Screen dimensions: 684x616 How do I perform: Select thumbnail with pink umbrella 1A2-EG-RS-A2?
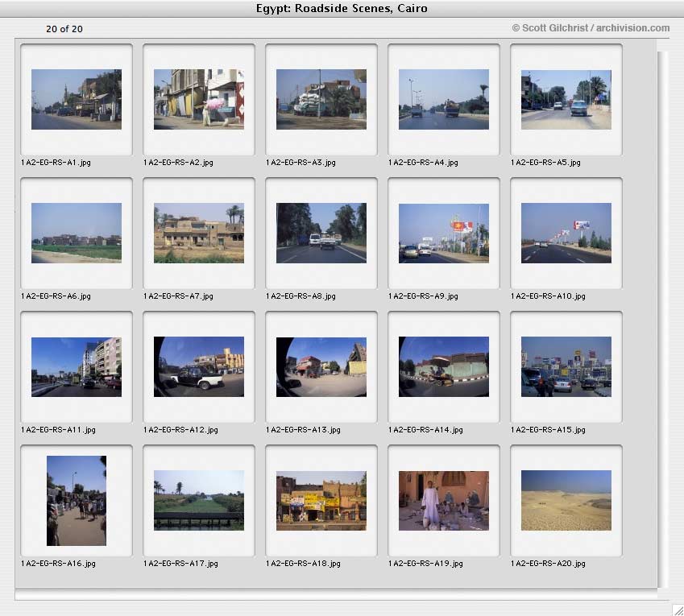[199, 99]
